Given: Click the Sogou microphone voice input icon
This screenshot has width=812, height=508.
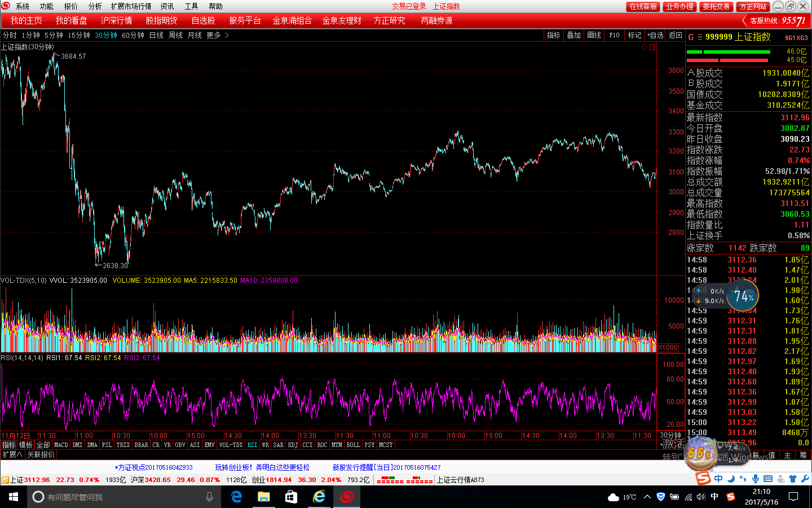Looking at the screenshot, I should [x=756, y=479].
